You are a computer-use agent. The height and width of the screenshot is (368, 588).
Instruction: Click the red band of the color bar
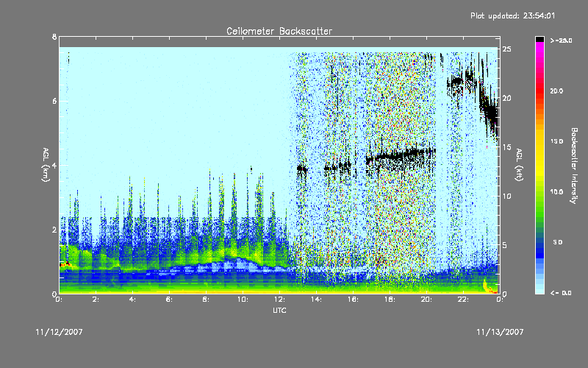coord(539,91)
